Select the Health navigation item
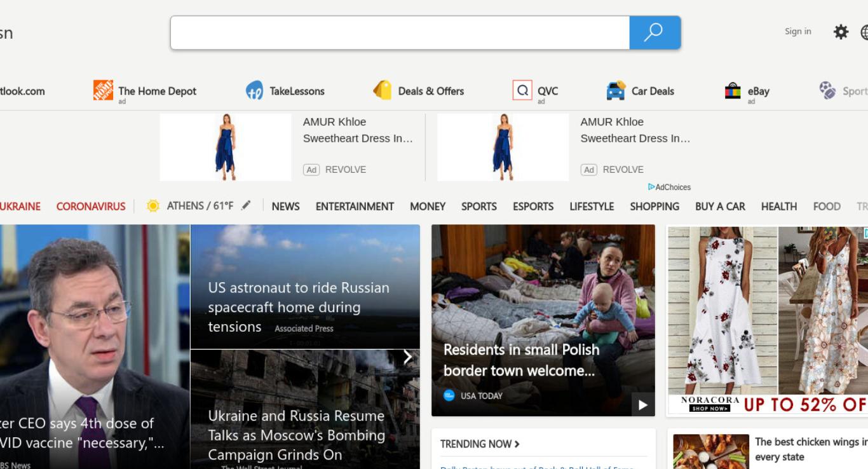 point(779,207)
